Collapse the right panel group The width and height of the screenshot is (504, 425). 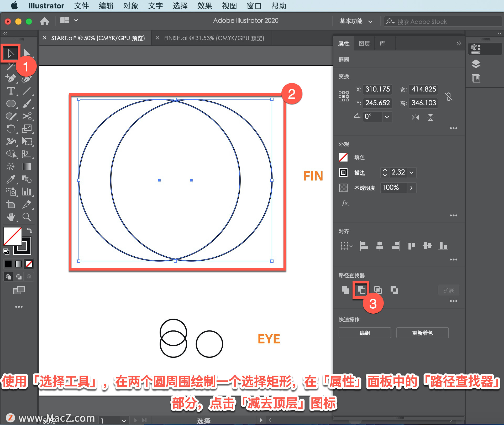pyautogui.click(x=459, y=43)
